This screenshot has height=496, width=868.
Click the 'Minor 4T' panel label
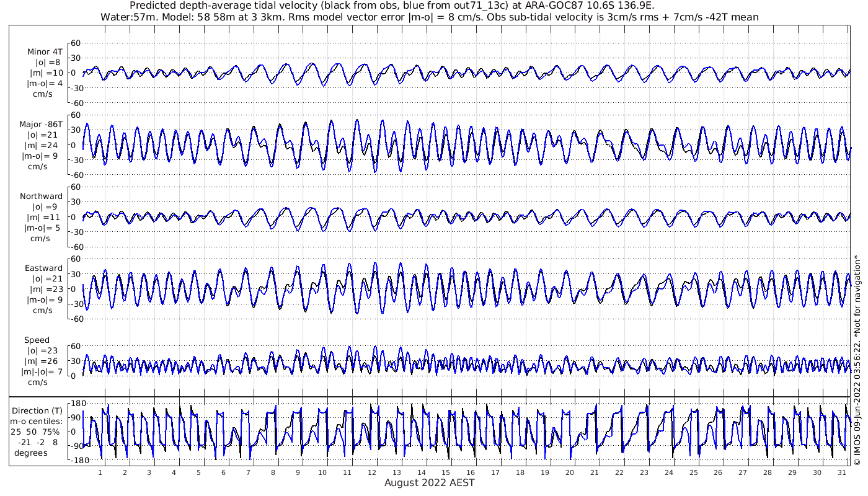pyautogui.click(x=45, y=52)
